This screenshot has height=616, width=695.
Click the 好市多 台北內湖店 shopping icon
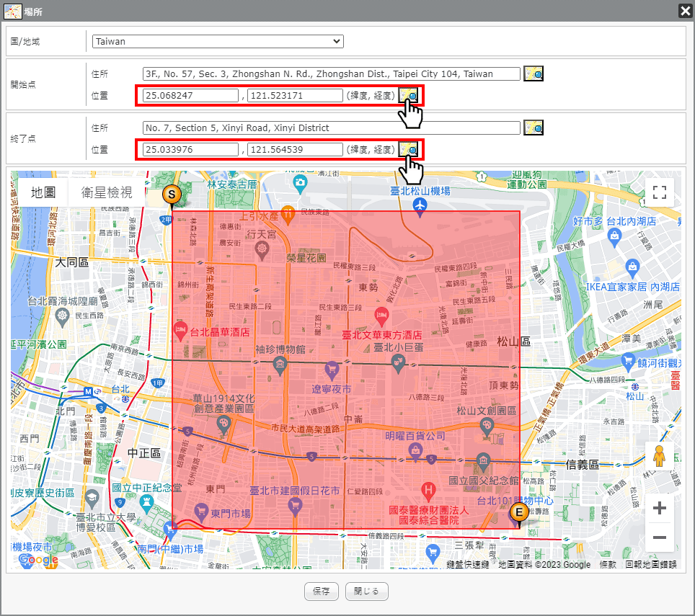point(614,237)
